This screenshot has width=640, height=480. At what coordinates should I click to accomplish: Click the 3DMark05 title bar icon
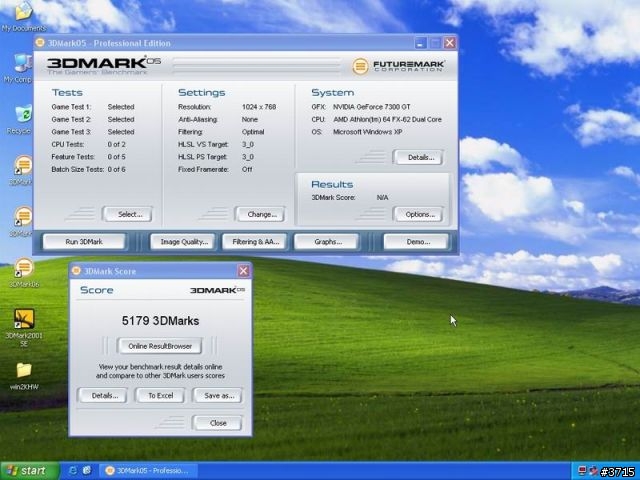pos(40,42)
